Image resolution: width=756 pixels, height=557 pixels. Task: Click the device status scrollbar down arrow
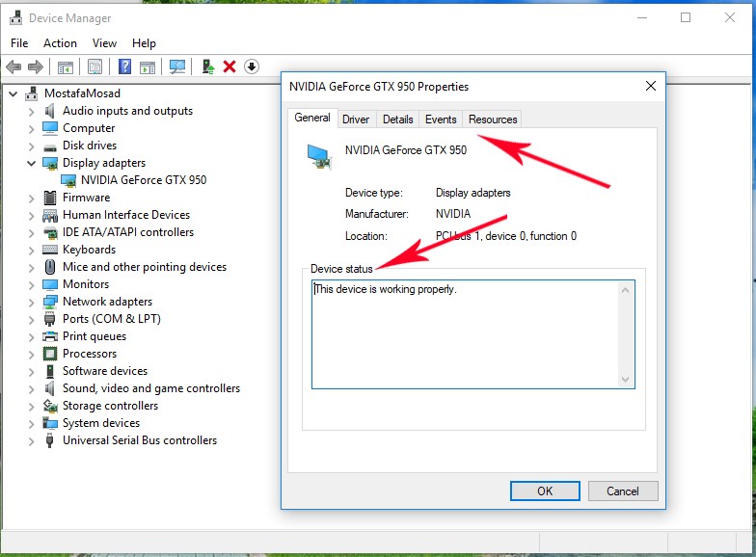(x=625, y=380)
